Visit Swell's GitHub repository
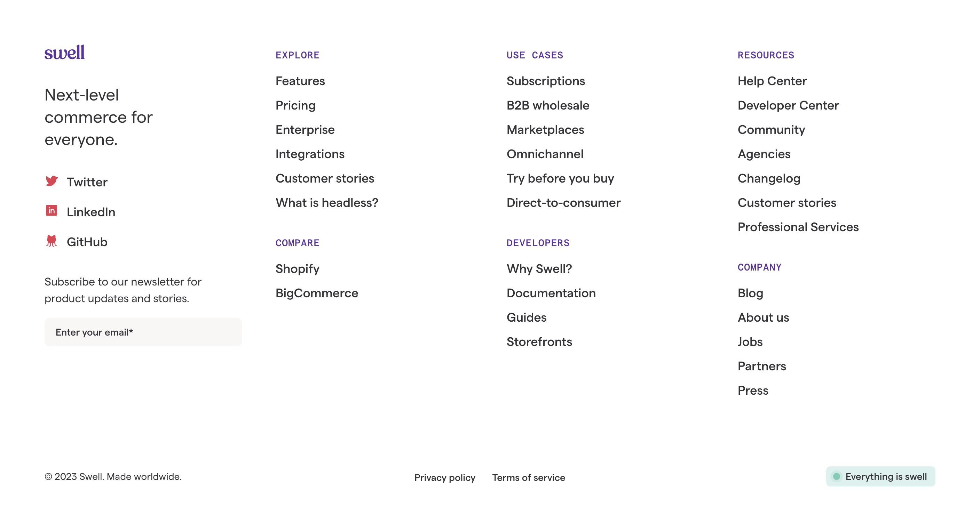Image resolution: width=980 pixels, height=531 pixels. tap(87, 242)
